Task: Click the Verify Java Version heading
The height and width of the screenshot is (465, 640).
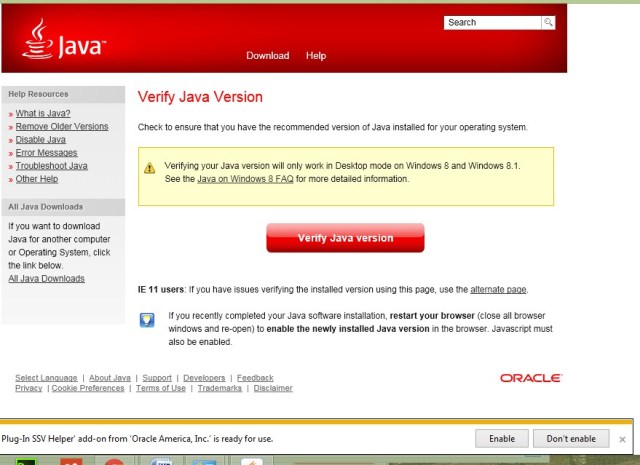Action: (x=200, y=97)
